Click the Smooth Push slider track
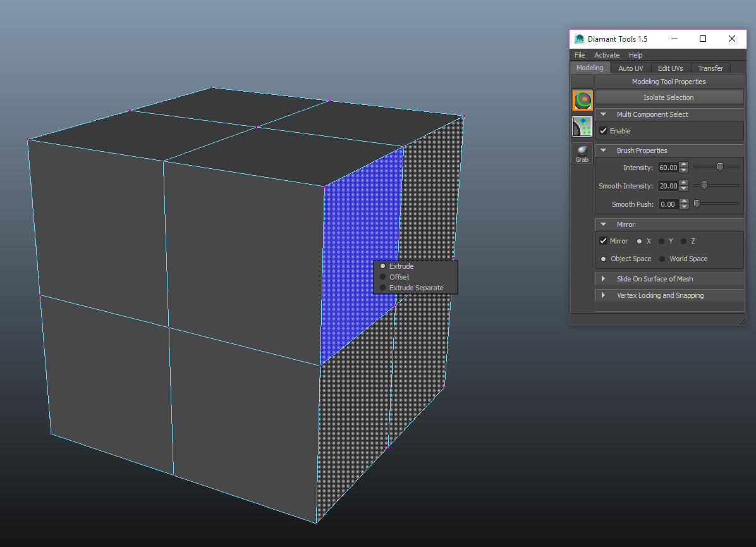The height and width of the screenshot is (547, 756). [x=717, y=204]
